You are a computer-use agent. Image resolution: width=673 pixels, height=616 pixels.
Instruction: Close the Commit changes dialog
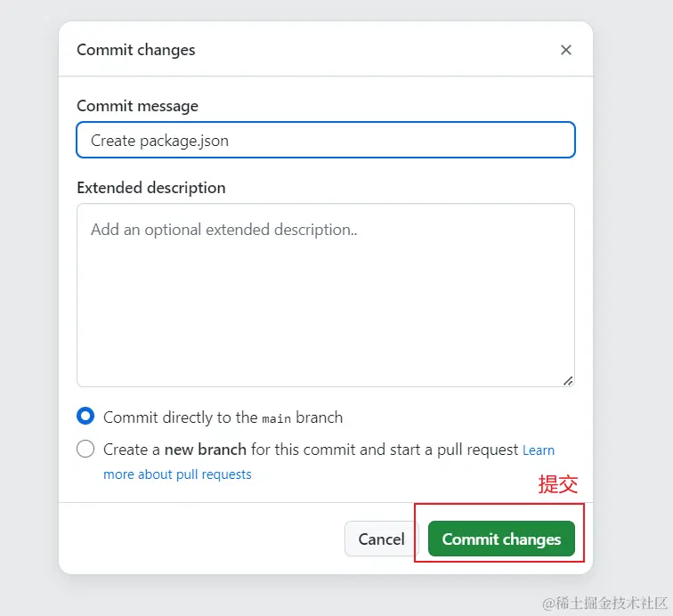(565, 50)
